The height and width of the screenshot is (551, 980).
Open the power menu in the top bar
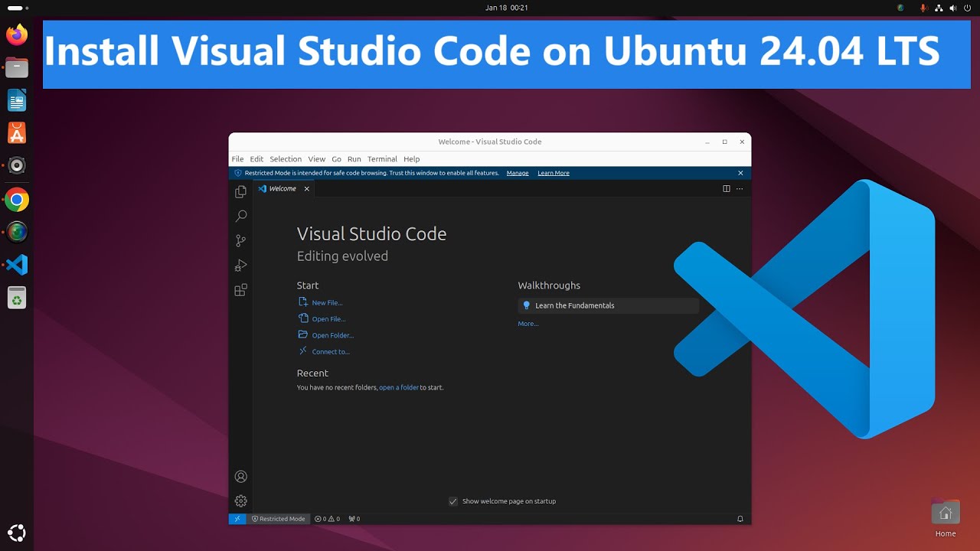[x=968, y=8]
